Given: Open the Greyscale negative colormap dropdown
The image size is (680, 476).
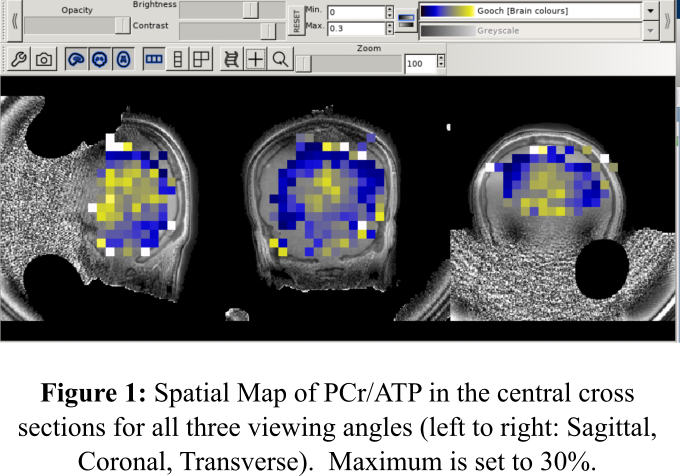Looking at the screenshot, I should click(x=650, y=30).
